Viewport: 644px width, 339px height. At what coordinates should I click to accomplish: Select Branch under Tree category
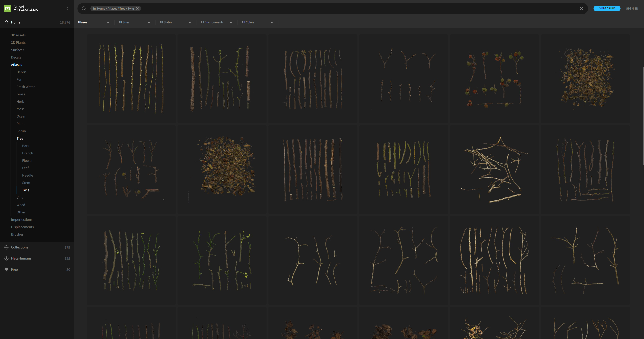28,153
